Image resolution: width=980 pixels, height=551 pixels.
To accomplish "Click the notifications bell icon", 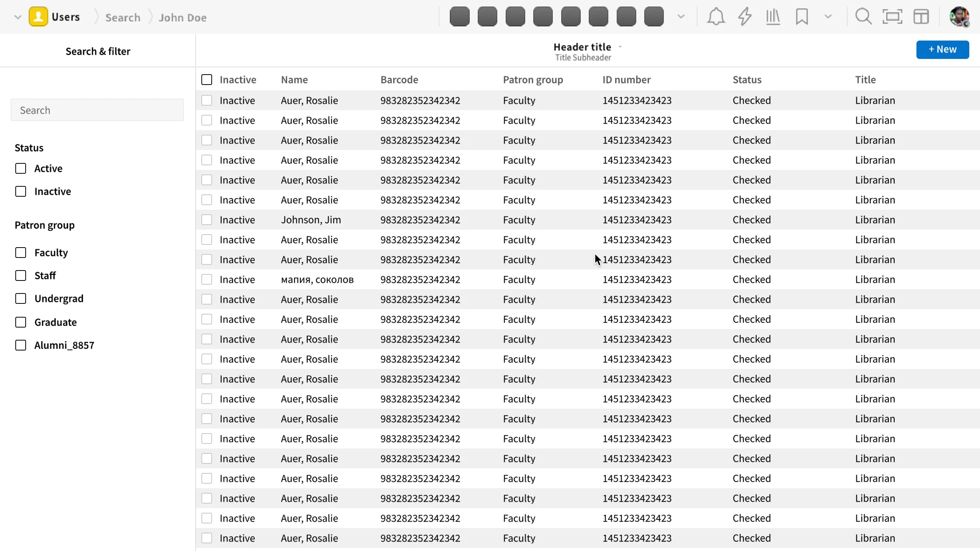I will (715, 17).
